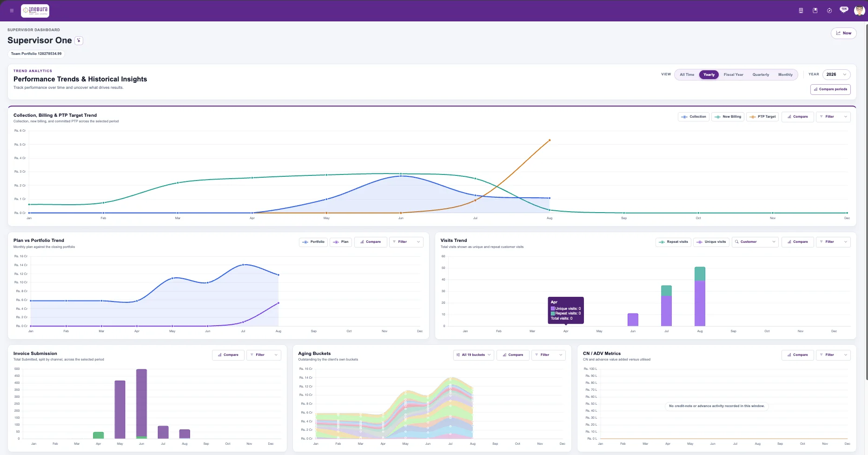
Task: Click the Compare periods button
Action: 830,89
